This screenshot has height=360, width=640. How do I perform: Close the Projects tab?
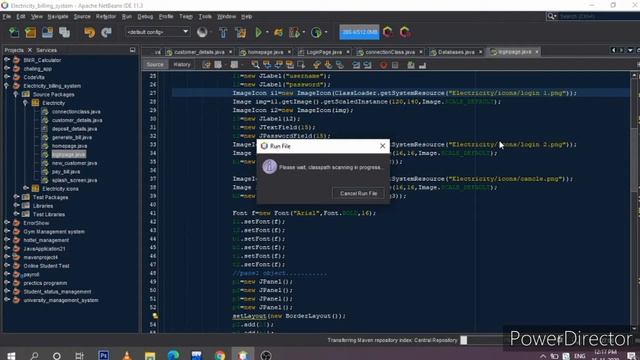(30, 50)
